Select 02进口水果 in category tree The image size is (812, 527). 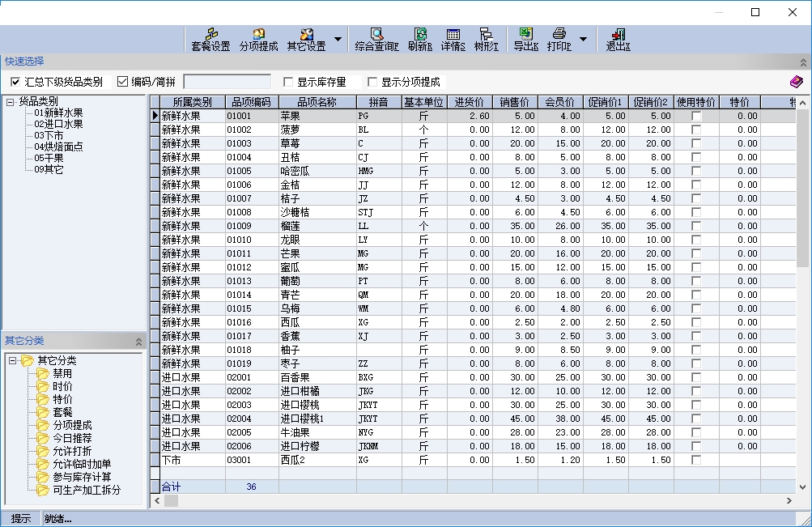[58, 124]
